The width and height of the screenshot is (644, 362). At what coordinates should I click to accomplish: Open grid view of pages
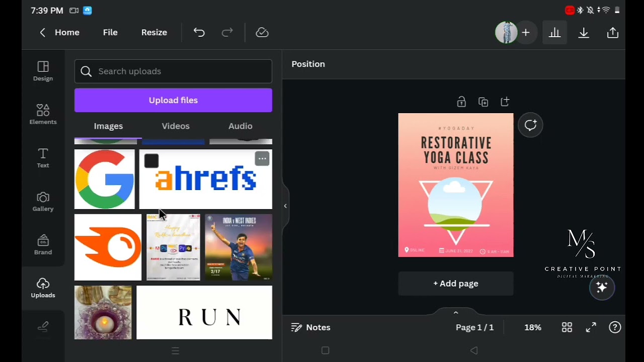(567, 327)
